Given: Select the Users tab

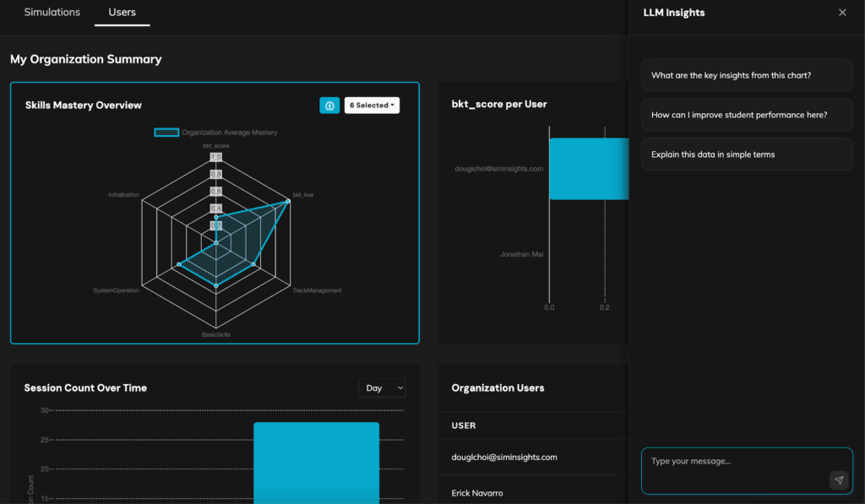Looking at the screenshot, I should click(122, 13).
